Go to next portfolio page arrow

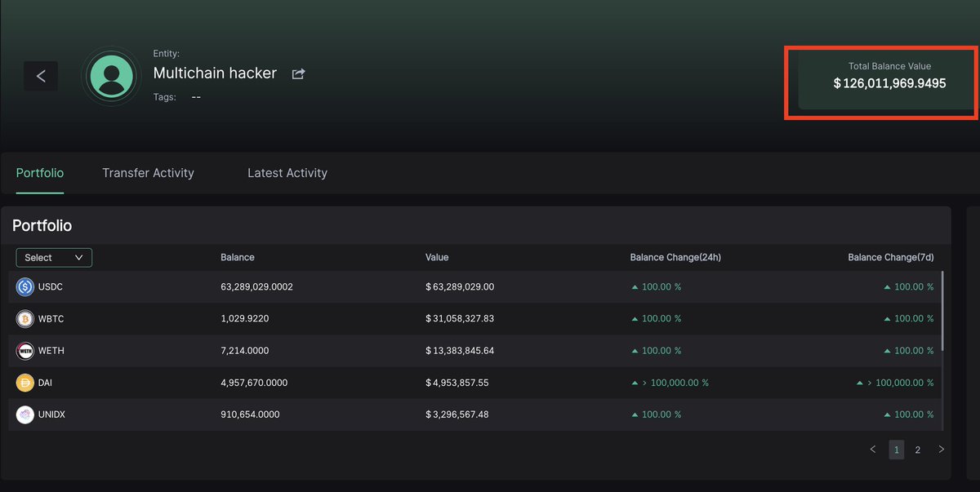pos(941,450)
